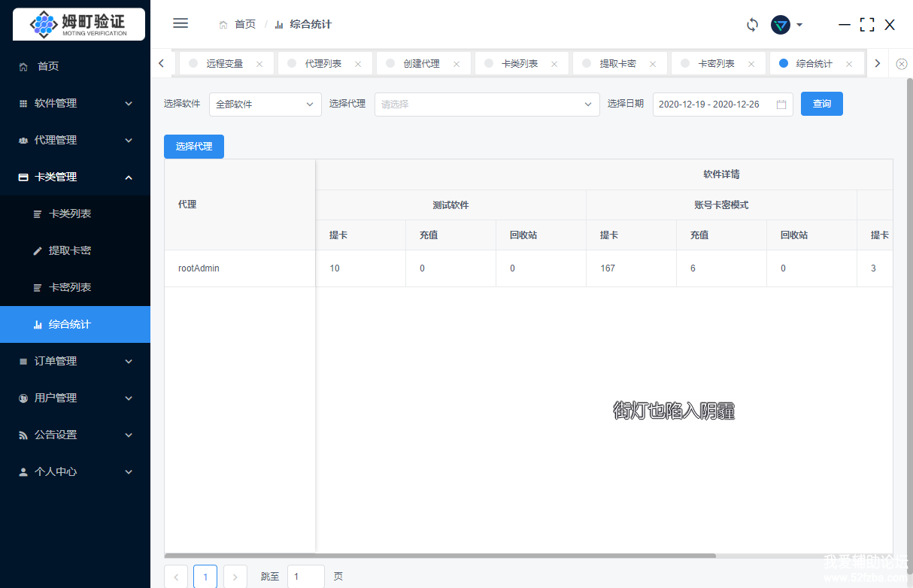Open the 选择代理 agent dropdown

pos(487,105)
